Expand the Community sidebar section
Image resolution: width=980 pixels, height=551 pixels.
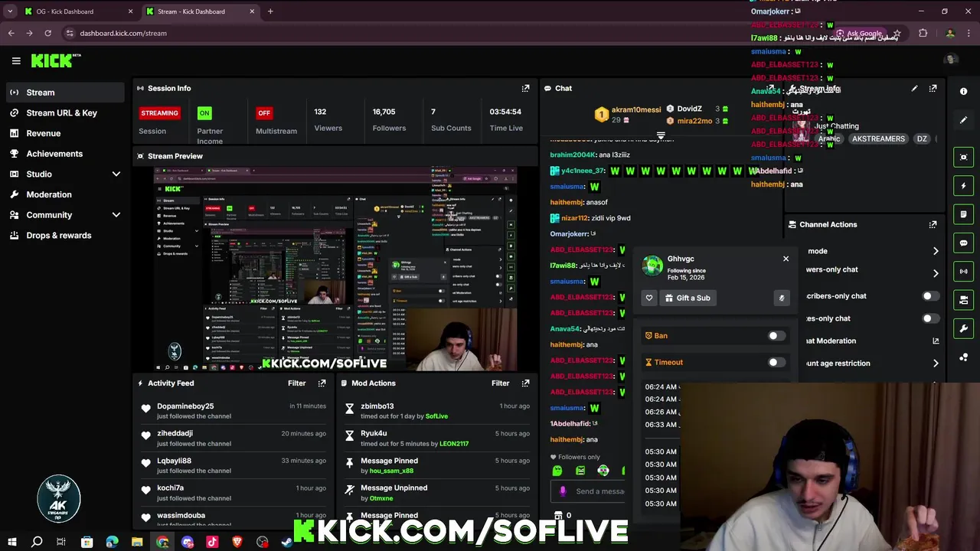(x=116, y=215)
